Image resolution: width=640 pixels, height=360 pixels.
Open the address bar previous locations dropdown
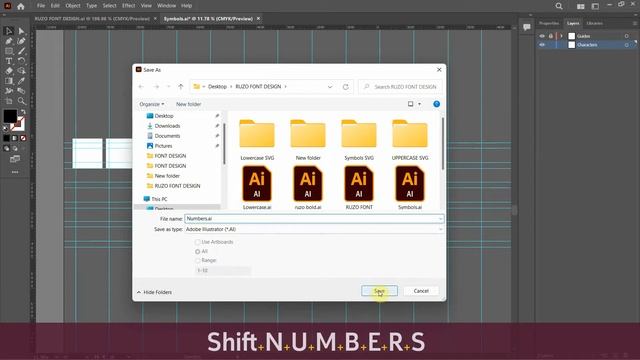tap(330, 87)
